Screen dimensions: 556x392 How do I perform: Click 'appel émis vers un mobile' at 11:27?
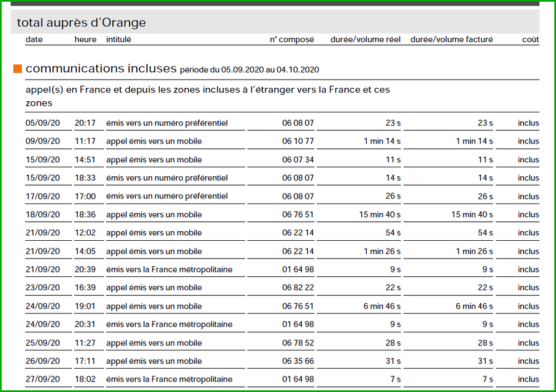click(x=154, y=343)
